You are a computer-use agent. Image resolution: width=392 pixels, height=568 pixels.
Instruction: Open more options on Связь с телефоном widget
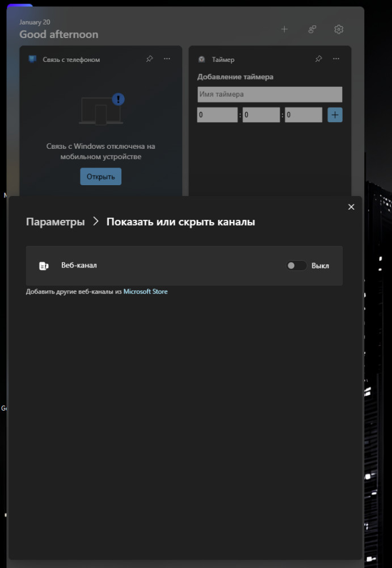(x=167, y=59)
